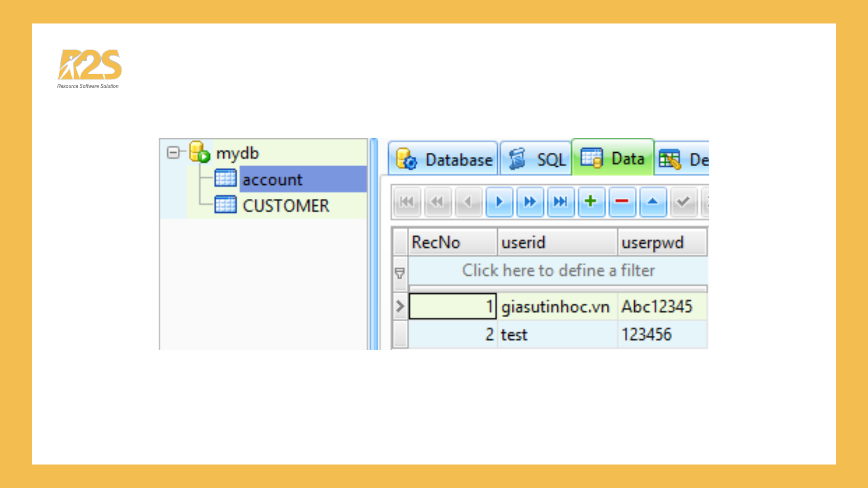Advance to the next record
The image size is (868, 488).
coord(499,202)
